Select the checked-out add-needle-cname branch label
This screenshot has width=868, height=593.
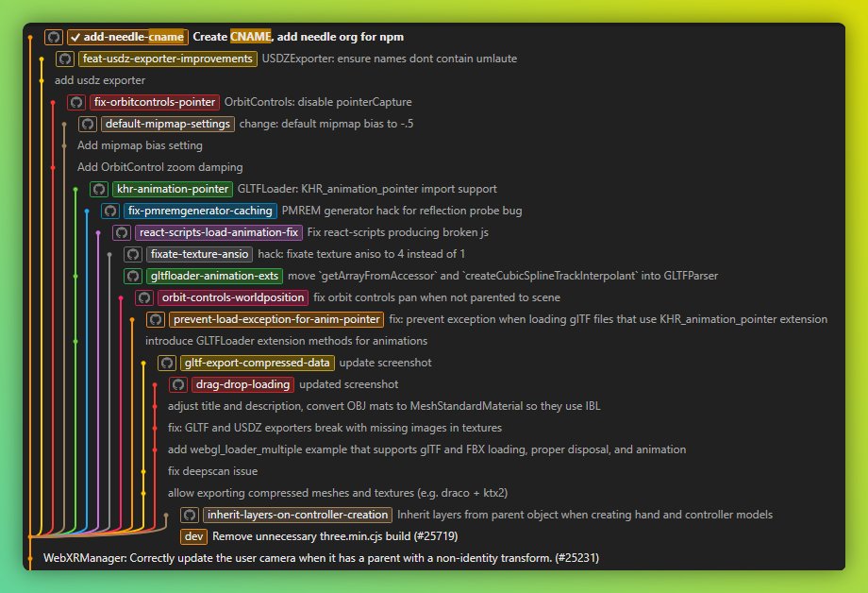coord(128,37)
